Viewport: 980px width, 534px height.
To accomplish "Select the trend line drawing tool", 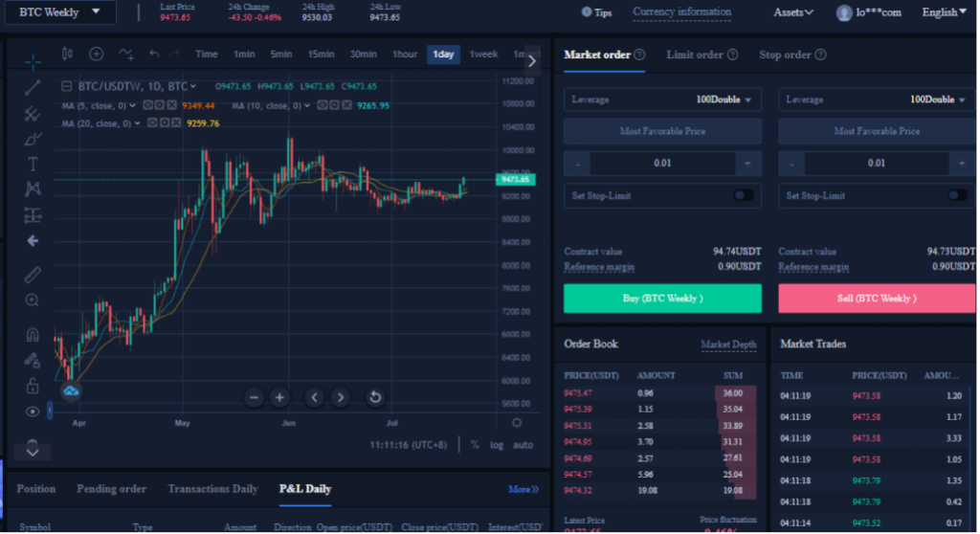I will tap(33, 87).
